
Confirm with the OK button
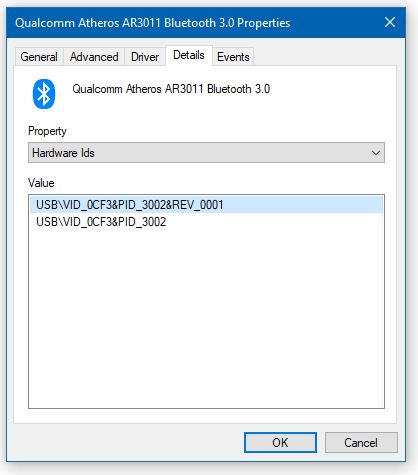[280, 443]
